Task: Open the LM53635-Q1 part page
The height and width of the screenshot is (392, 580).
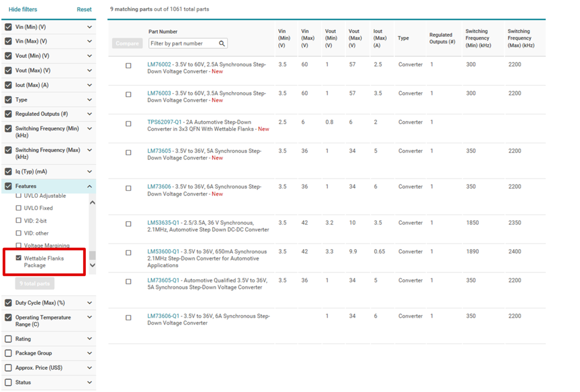Action: click(x=163, y=223)
